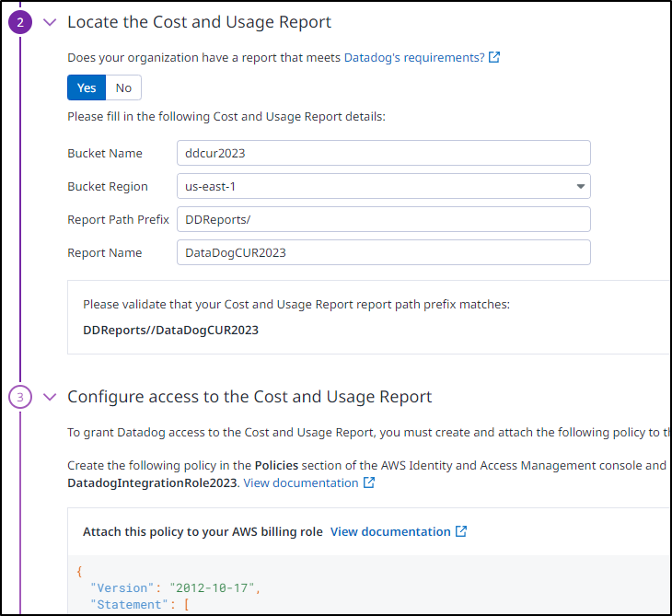Screen dimensions: 672x616
Task: Click the Locate the Cost and Usage Report heading
Action: [199, 22]
